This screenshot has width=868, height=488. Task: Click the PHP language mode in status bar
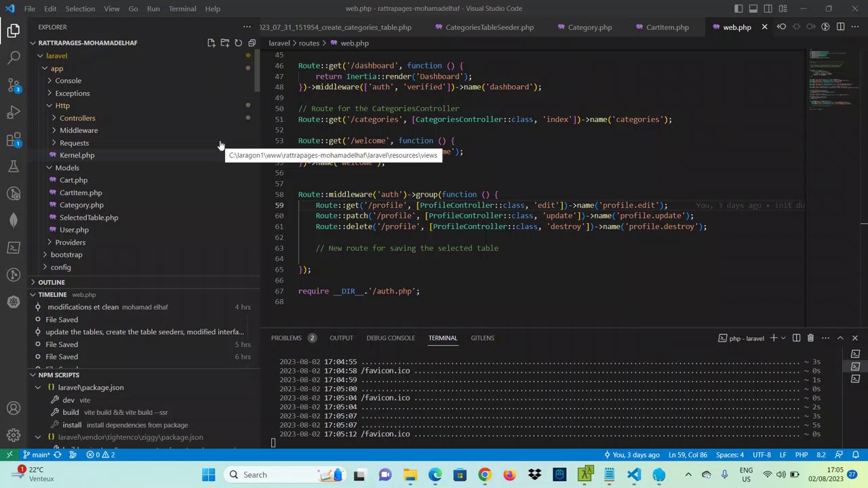(x=801, y=455)
